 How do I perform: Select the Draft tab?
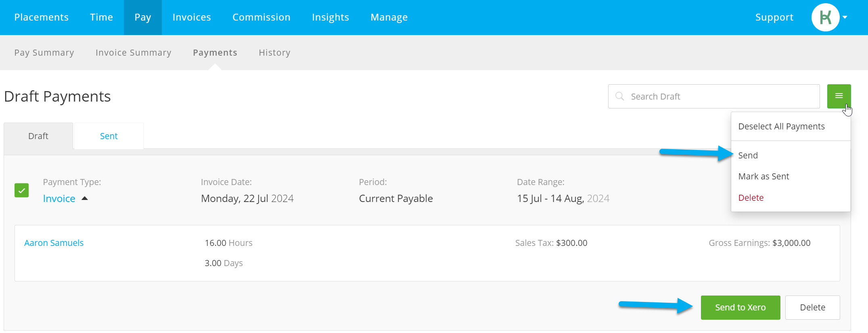(38, 136)
